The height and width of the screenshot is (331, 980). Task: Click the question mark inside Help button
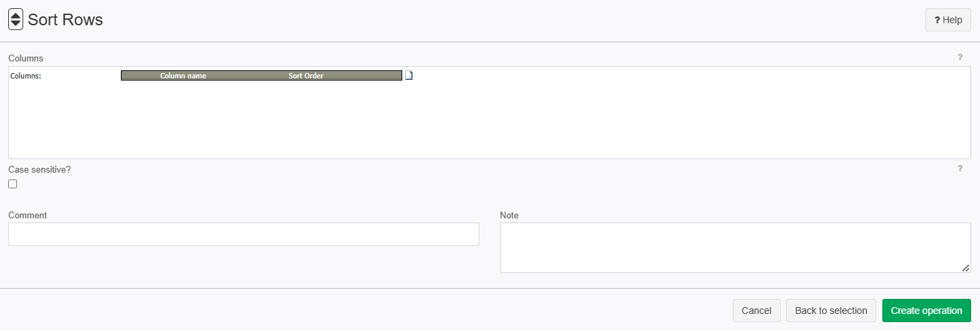coord(937,20)
